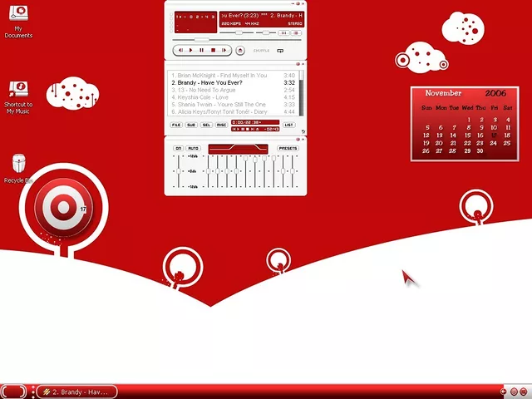Skip to the next track
The height and width of the screenshot is (399, 532).
(x=224, y=51)
